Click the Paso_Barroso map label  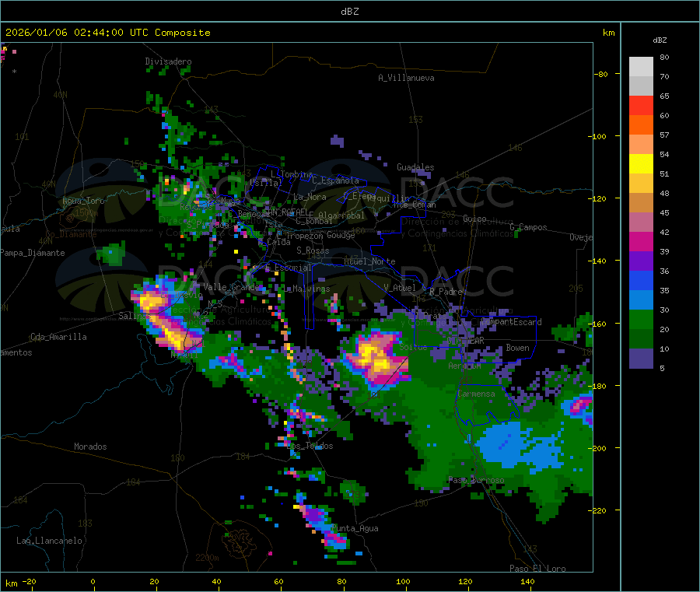[476, 480]
